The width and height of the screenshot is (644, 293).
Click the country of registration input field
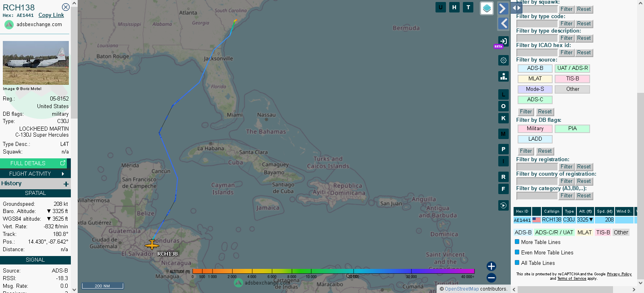click(537, 181)
